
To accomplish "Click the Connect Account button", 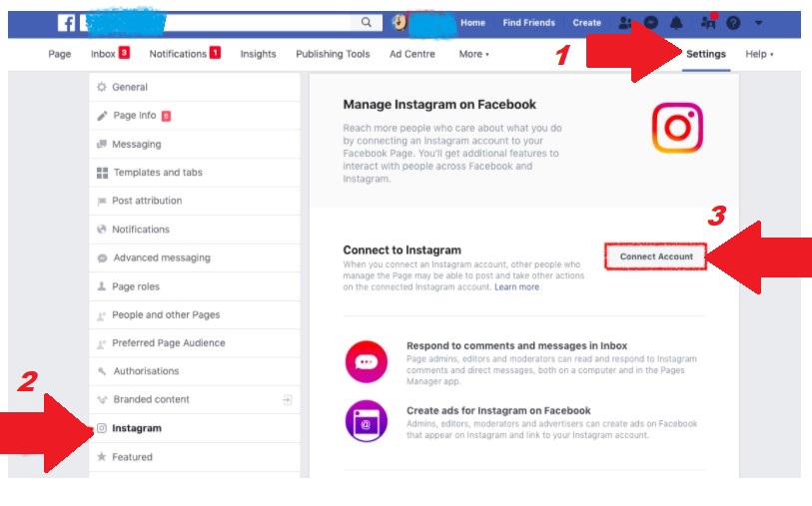I will pyautogui.click(x=655, y=256).
